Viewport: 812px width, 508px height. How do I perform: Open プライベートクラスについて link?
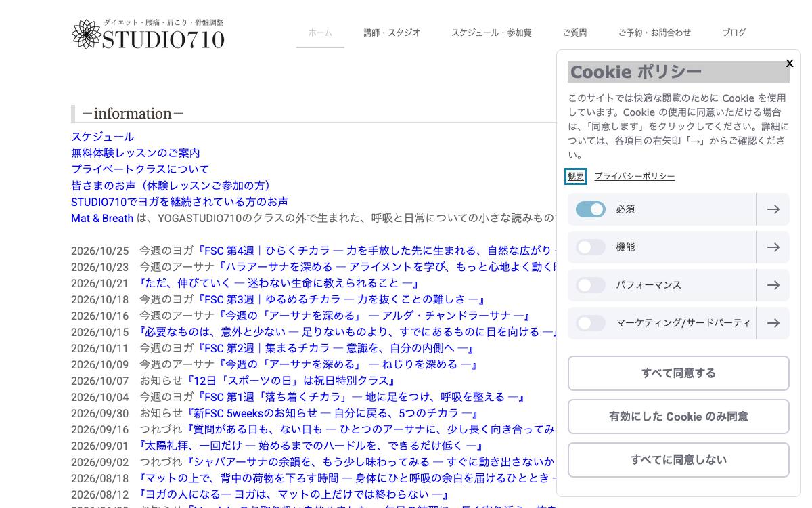140,169
